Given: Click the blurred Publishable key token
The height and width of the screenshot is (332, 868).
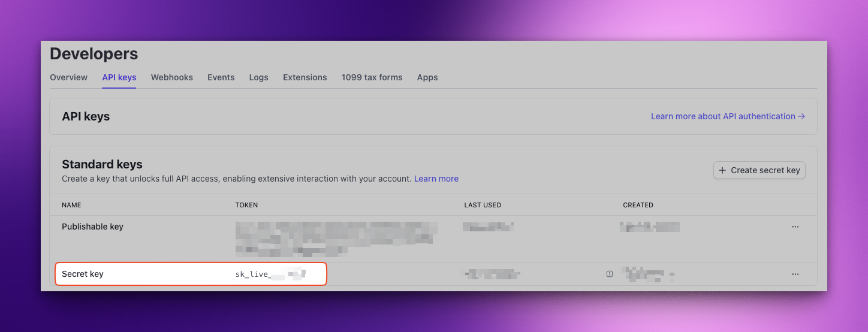Looking at the screenshot, I should coord(336,239).
